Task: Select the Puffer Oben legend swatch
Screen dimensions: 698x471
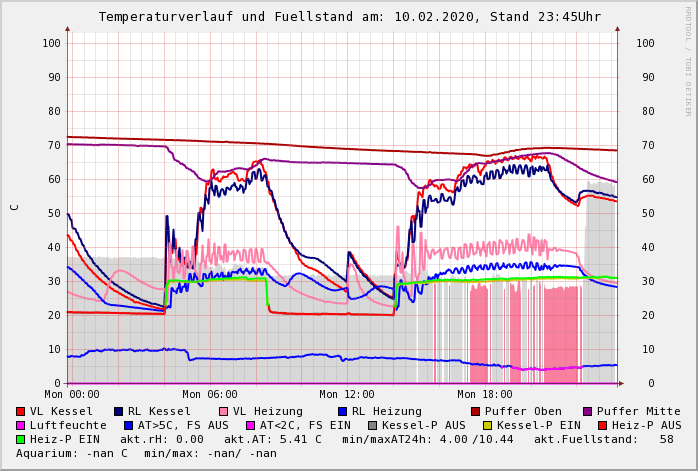Action: click(476, 411)
